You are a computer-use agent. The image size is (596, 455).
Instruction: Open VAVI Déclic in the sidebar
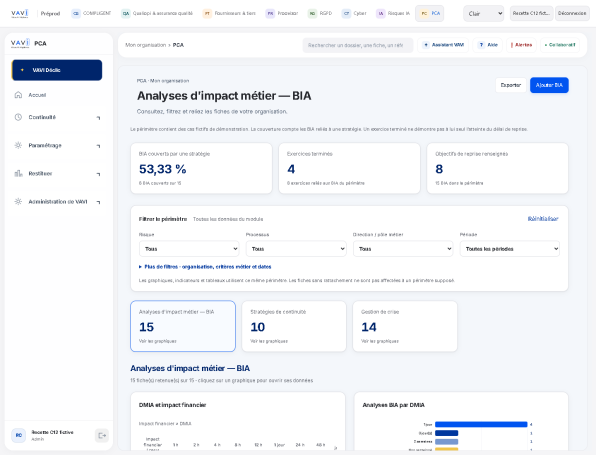click(57, 70)
